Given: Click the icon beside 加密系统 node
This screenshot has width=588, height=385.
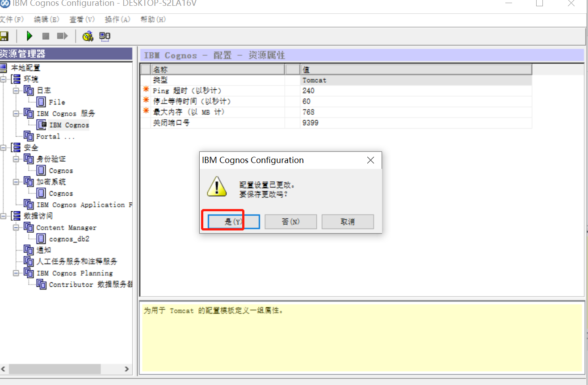Looking at the screenshot, I should click(x=29, y=182).
